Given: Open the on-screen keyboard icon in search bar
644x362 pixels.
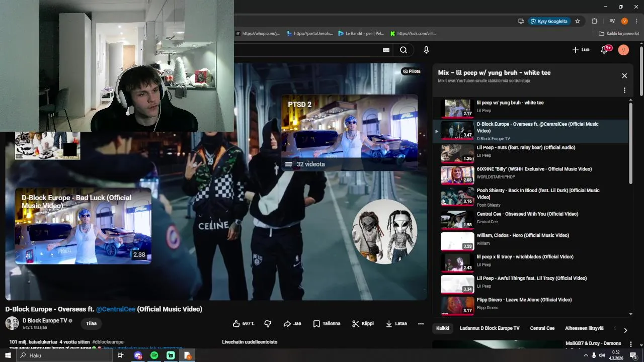Looking at the screenshot, I should coord(386,50).
